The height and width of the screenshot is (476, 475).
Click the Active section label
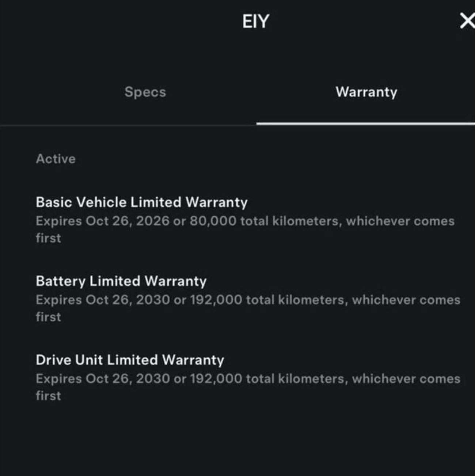56,159
